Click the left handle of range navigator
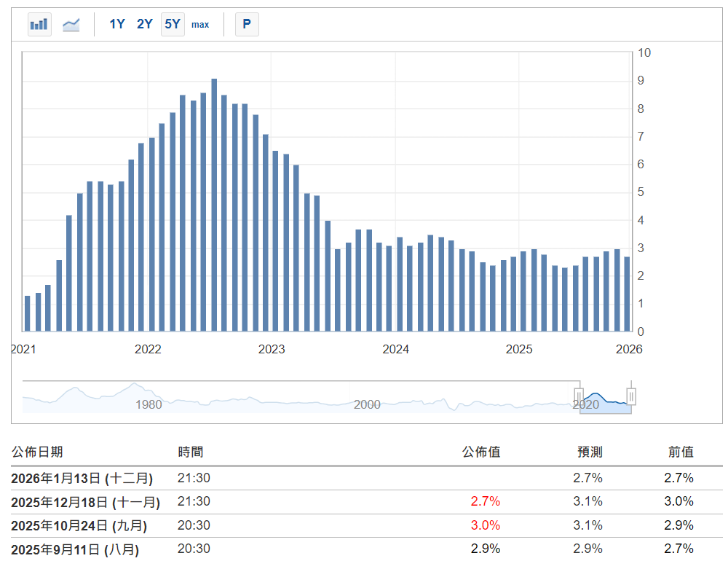Screen dimensions: 728x561 [x=580, y=396]
